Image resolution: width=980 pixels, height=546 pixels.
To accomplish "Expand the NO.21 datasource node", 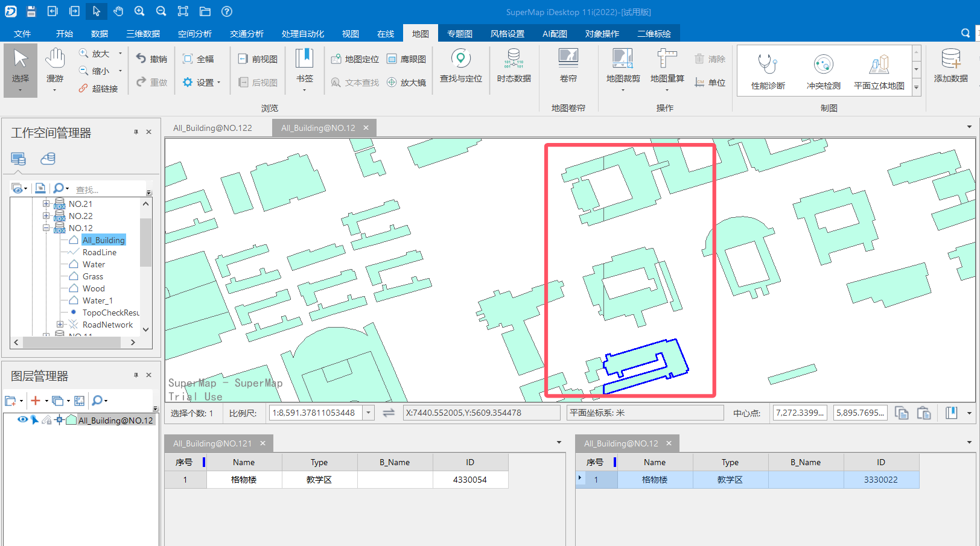I will [46, 204].
